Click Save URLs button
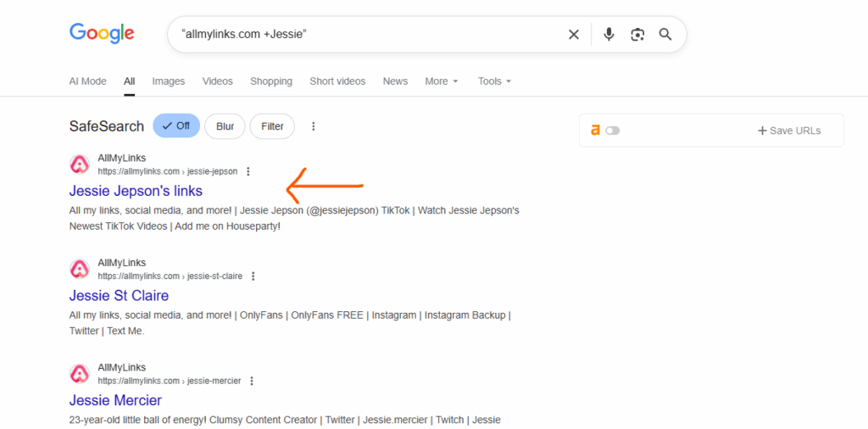The height and width of the screenshot is (429, 868). 789,131
